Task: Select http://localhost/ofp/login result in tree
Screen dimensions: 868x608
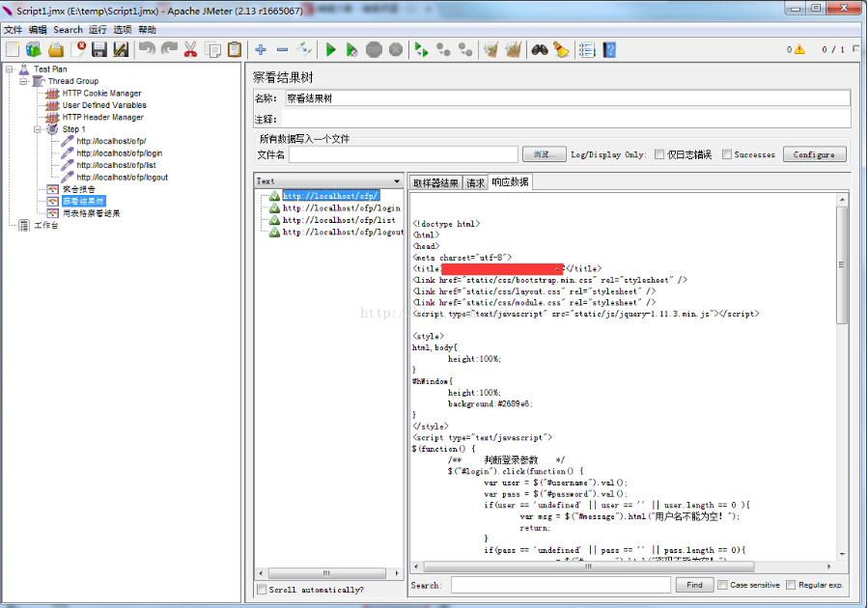Action: 341,208
